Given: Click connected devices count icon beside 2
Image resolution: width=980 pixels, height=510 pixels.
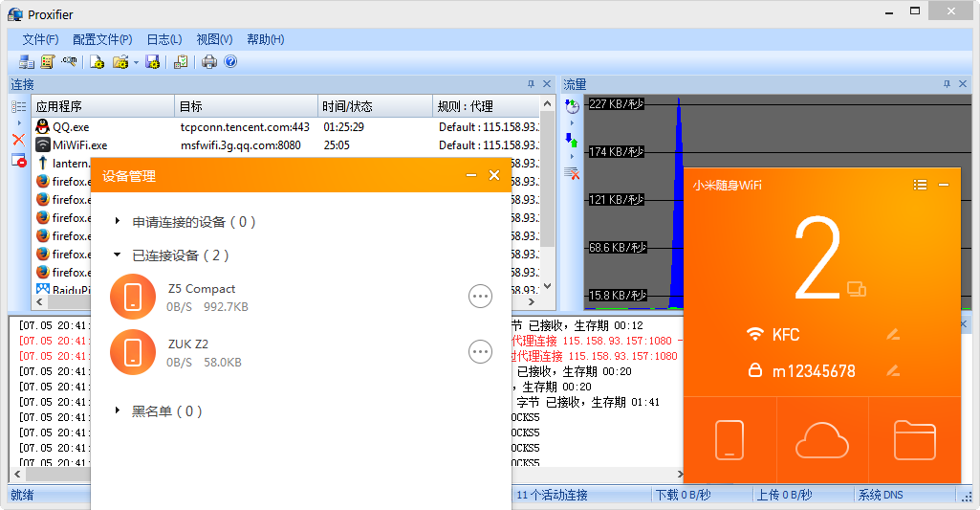Looking at the screenshot, I should pyautogui.click(x=857, y=288).
